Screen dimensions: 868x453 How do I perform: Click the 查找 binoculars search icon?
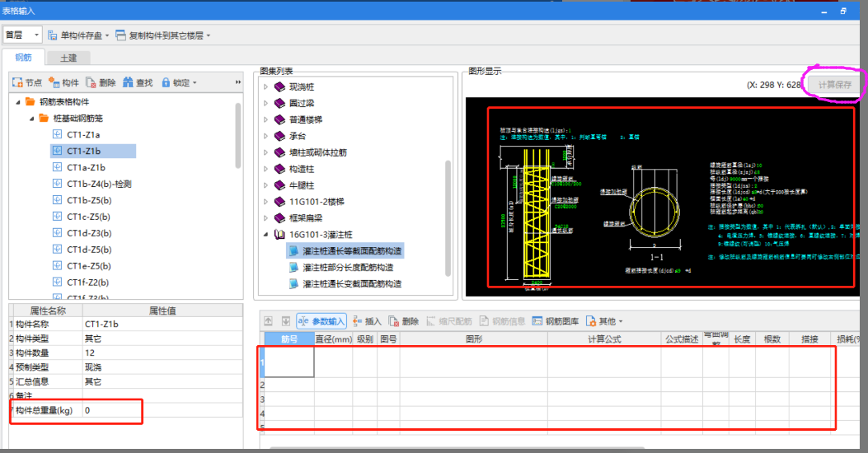coord(128,82)
